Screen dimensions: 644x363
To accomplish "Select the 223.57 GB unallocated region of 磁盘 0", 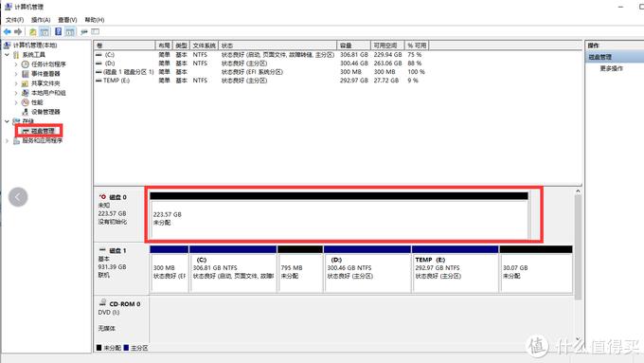I will 339,215.
